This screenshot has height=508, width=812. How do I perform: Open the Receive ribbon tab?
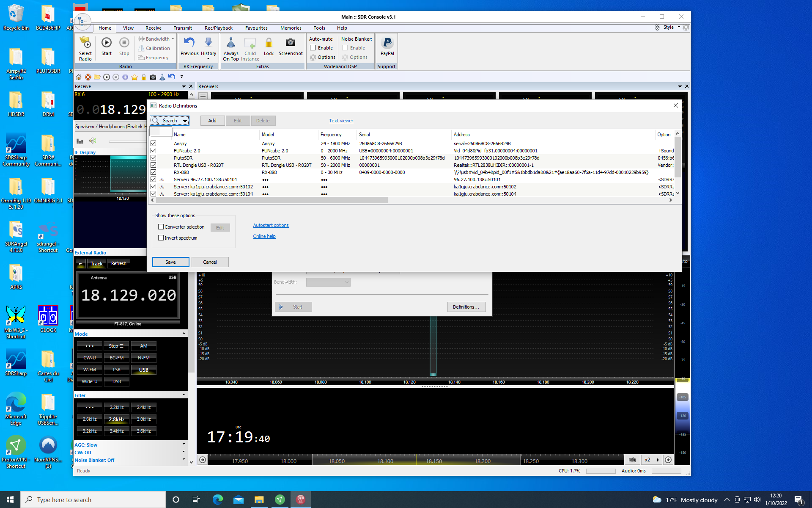pyautogui.click(x=153, y=28)
